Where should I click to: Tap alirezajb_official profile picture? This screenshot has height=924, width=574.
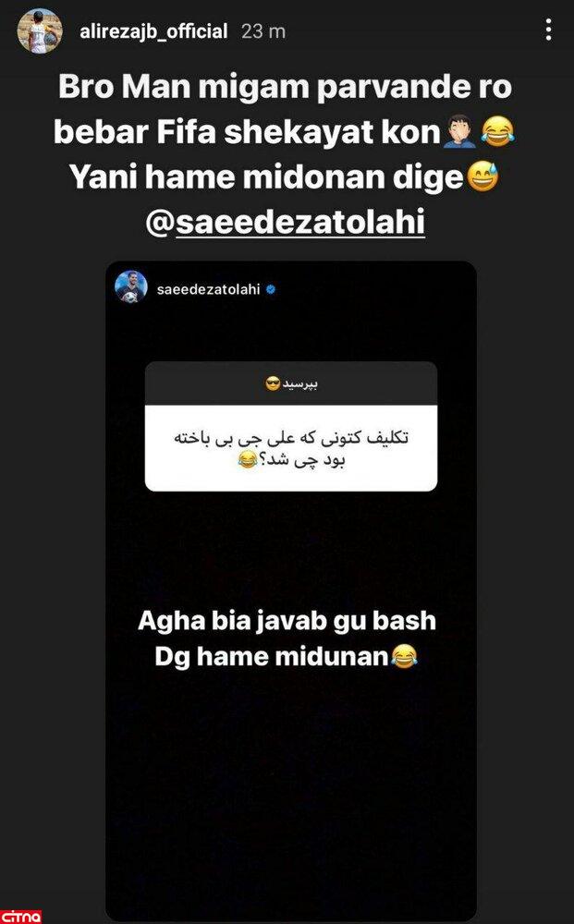pyautogui.click(x=40, y=31)
